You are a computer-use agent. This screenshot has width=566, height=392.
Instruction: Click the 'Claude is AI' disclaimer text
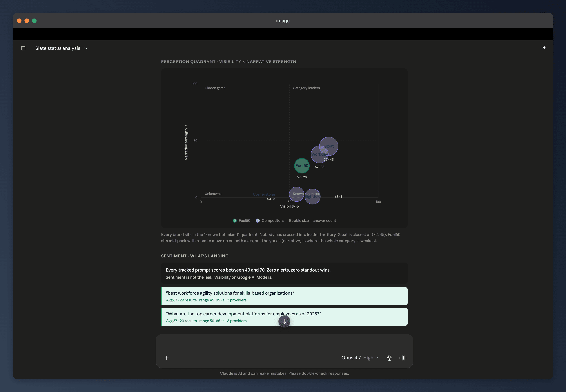tap(284, 373)
